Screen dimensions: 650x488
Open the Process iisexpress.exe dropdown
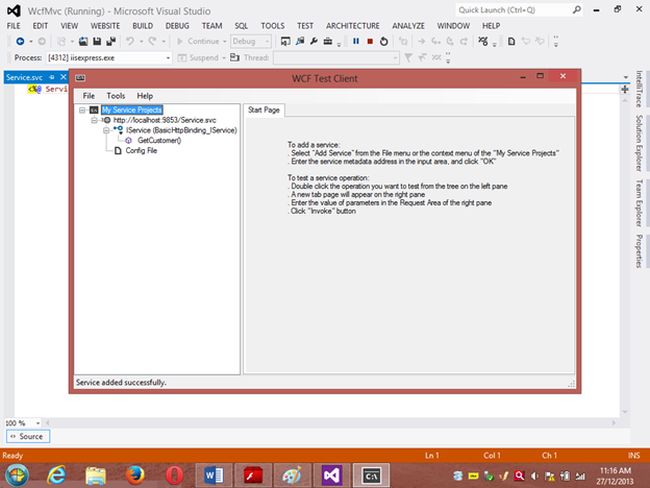pyautogui.click(x=109, y=58)
